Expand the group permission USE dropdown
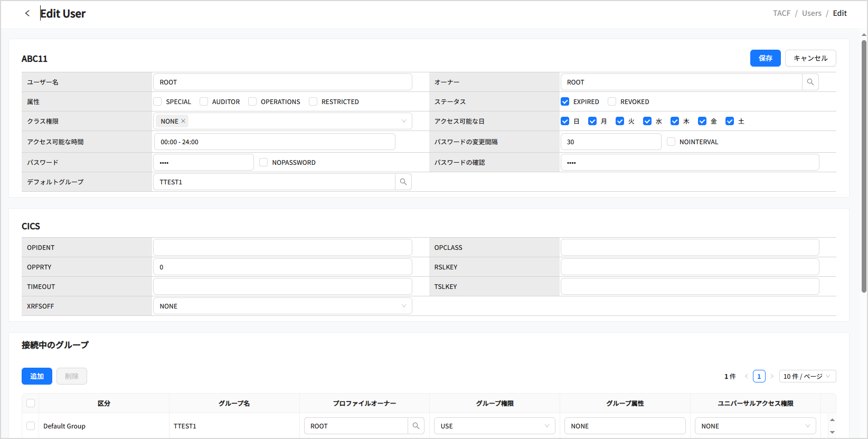Screen dimensions: 868x439 coord(494,426)
